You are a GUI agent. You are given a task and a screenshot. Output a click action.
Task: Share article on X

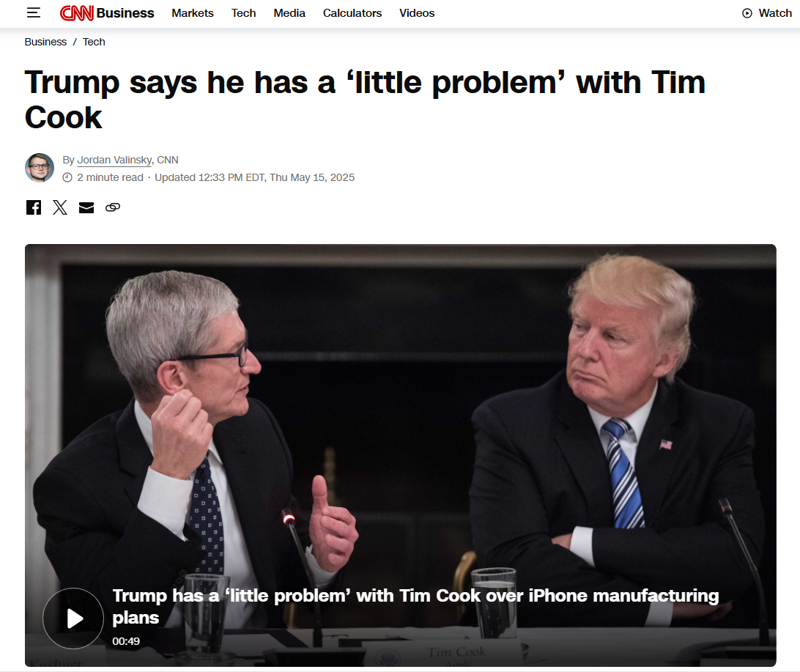click(x=60, y=207)
